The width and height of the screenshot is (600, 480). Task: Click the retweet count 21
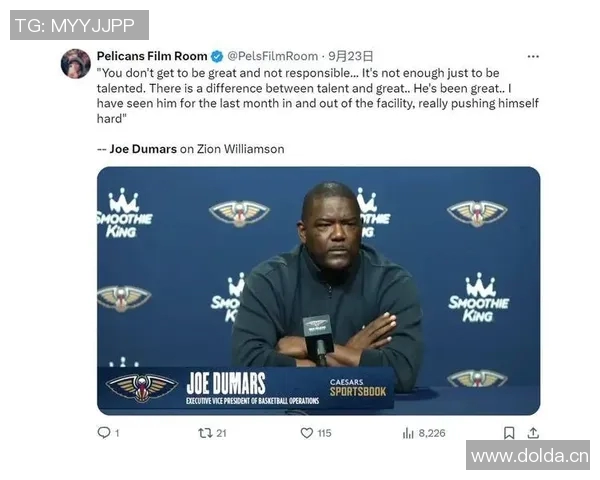pyautogui.click(x=222, y=433)
